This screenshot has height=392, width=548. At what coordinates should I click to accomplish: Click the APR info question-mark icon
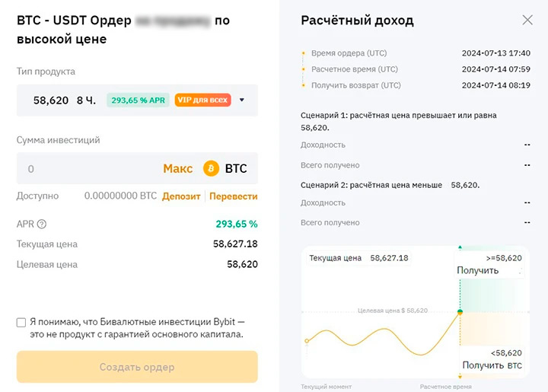(x=42, y=225)
